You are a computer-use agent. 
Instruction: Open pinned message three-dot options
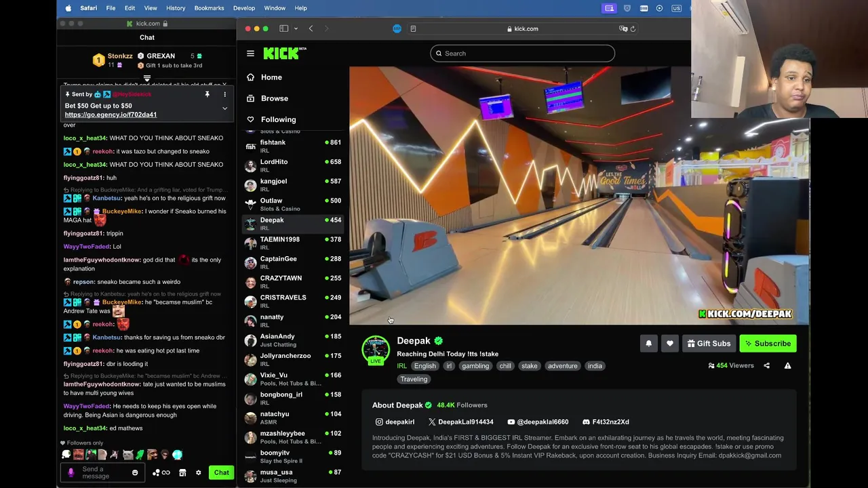(224, 94)
